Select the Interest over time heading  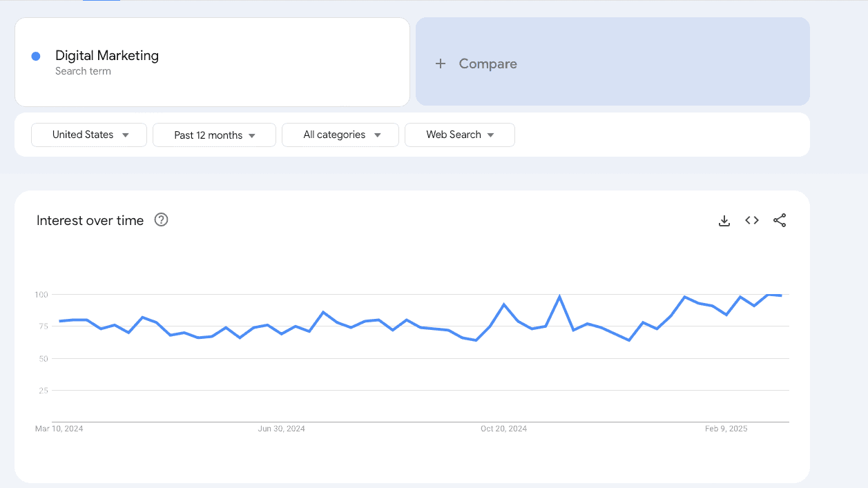pyautogui.click(x=90, y=221)
